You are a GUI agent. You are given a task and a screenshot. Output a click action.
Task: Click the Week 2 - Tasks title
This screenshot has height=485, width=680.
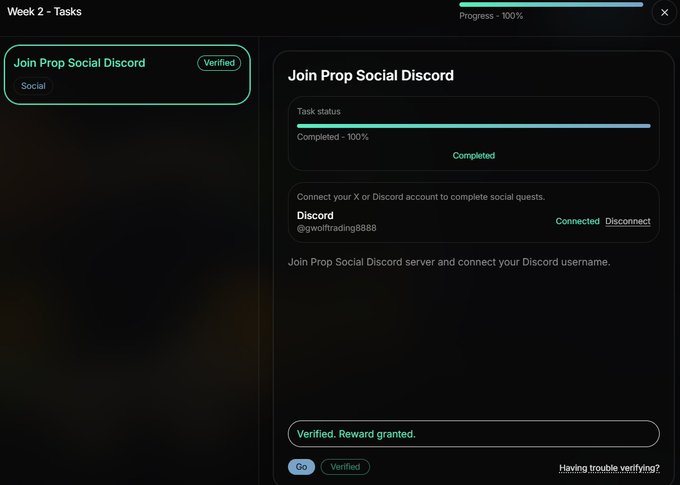tap(44, 12)
